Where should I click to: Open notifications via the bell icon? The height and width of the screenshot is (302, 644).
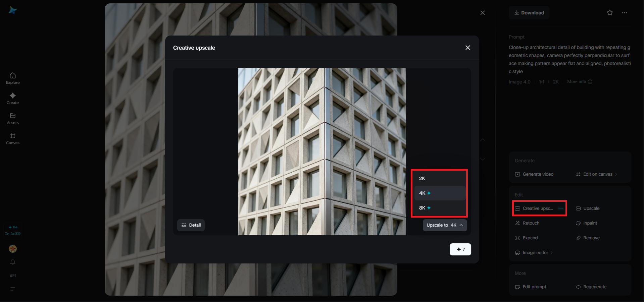(x=12, y=262)
